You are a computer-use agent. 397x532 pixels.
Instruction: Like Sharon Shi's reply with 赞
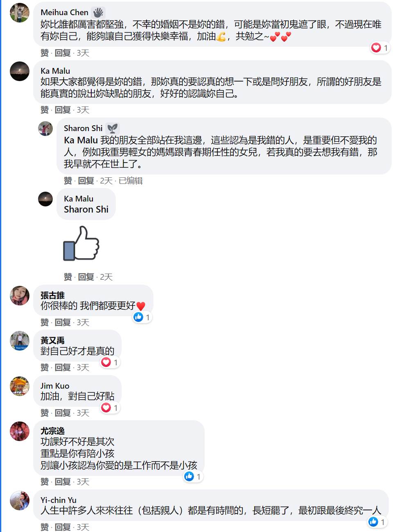click(68, 181)
